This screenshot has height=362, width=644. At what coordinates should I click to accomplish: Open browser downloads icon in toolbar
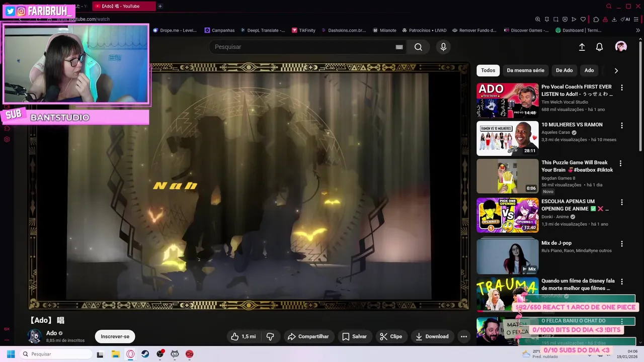pyautogui.click(x=615, y=19)
